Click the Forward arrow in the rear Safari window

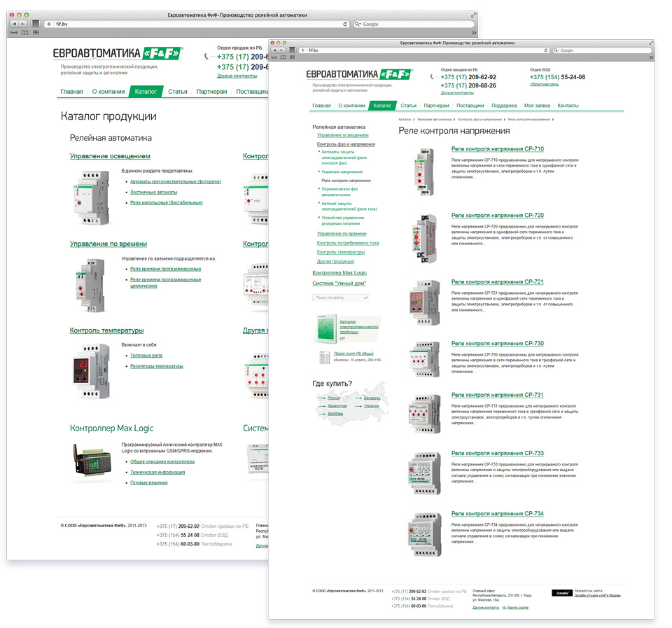(x=23, y=24)
